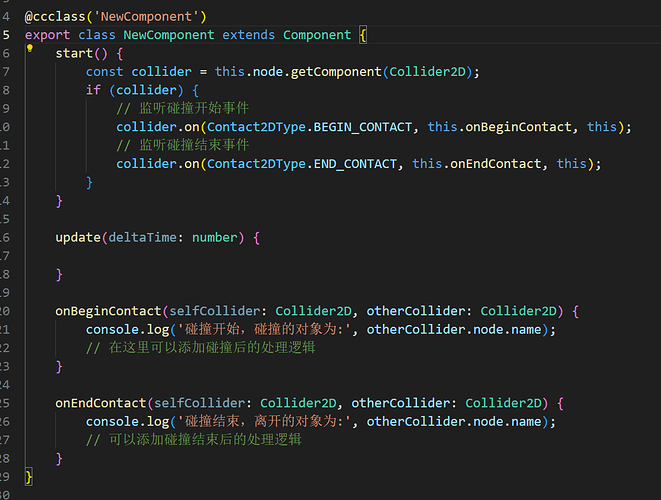Viewport: 661px width, 500px height.
Task: Click the deltaTime parameter
Action: [142, 238]
